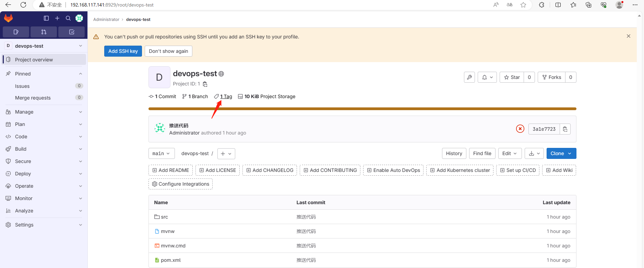Open the src folder

pyautogui.click(x=165, y=217)
